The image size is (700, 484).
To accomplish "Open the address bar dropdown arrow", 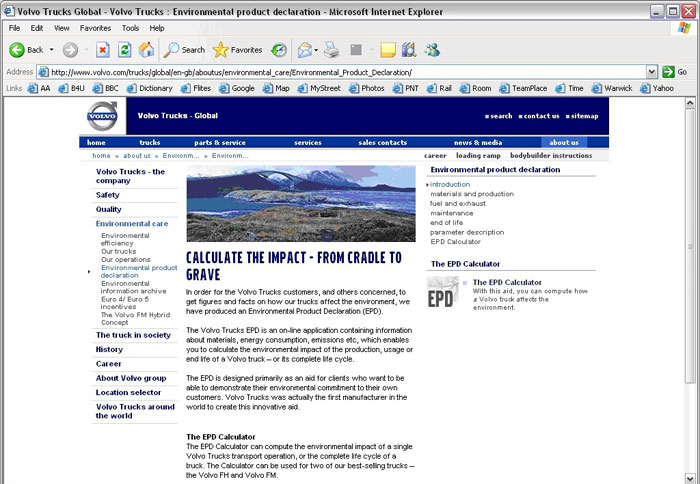I will coord(652,72).
